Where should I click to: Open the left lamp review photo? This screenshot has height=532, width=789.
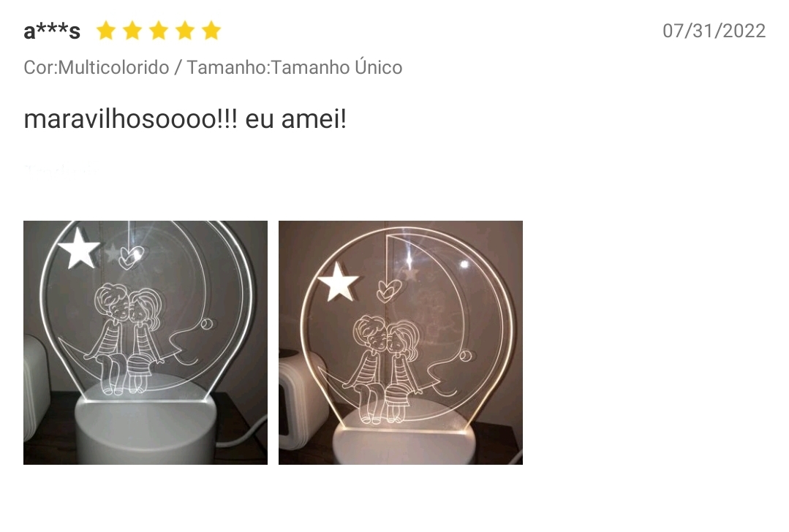(x=146, y=343)
